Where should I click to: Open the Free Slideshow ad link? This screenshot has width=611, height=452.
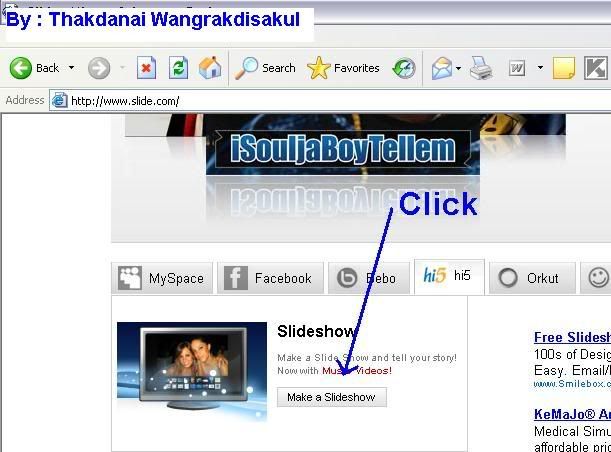[x=571, y=337]
